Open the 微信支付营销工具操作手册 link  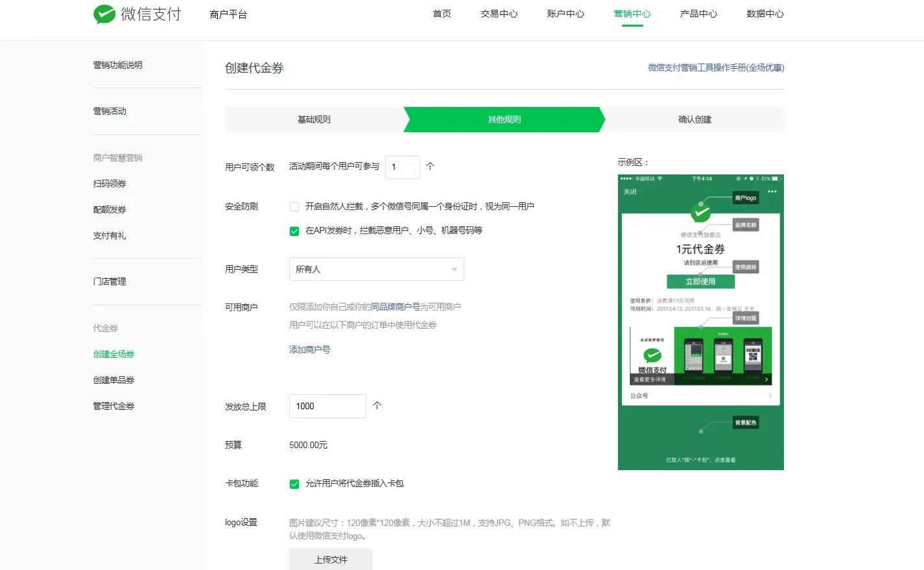point(716,67)
